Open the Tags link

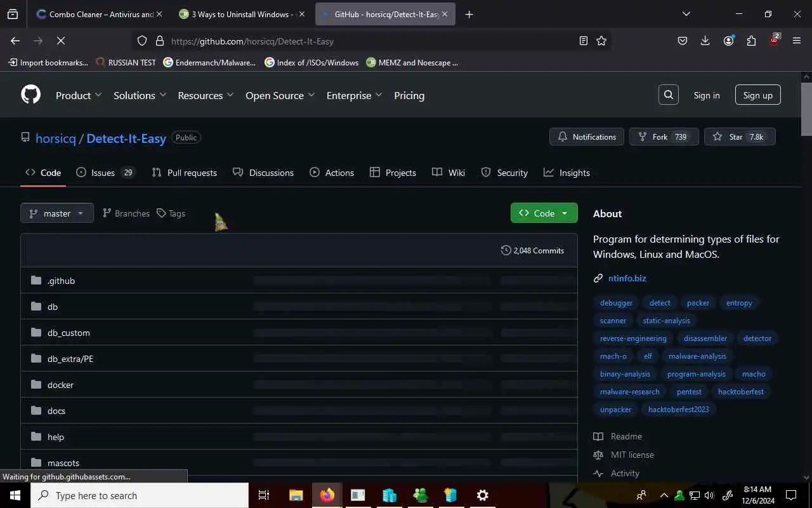pos(171,213)
